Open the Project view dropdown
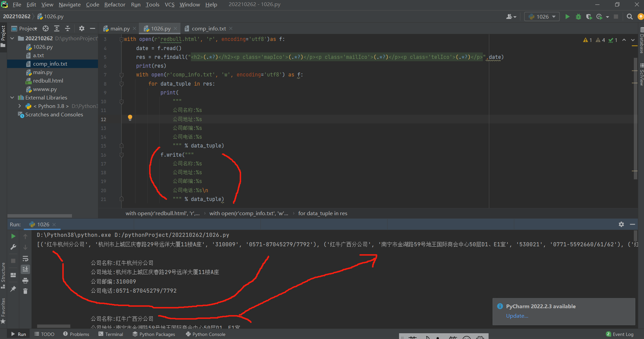This screenshot has width=644, height=339. click(24, 28)
